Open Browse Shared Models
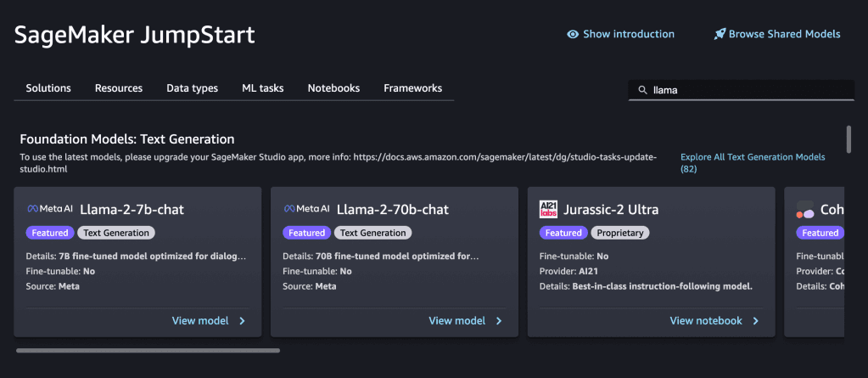The image size is (868, 378). pos(777,34)
